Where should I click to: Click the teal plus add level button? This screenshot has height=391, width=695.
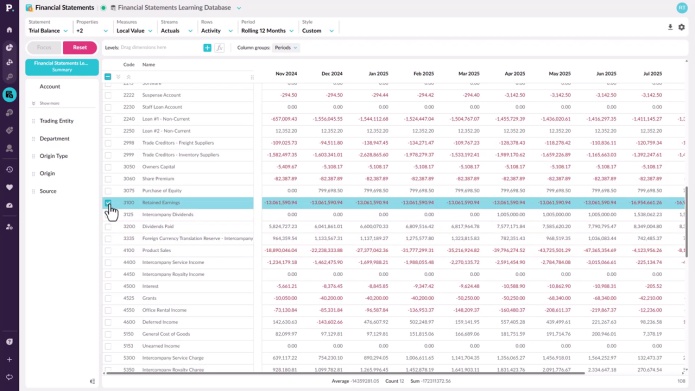(x=207, y=47)
